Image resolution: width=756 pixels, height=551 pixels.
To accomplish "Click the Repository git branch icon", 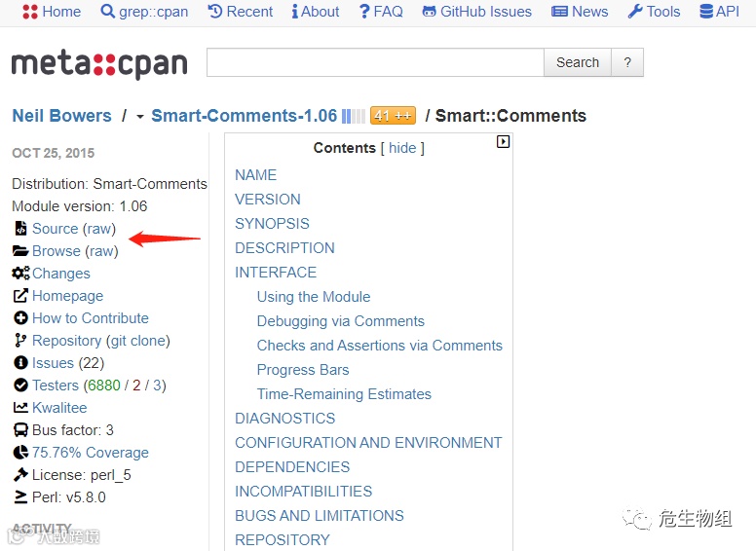I will tap(20, 341).
